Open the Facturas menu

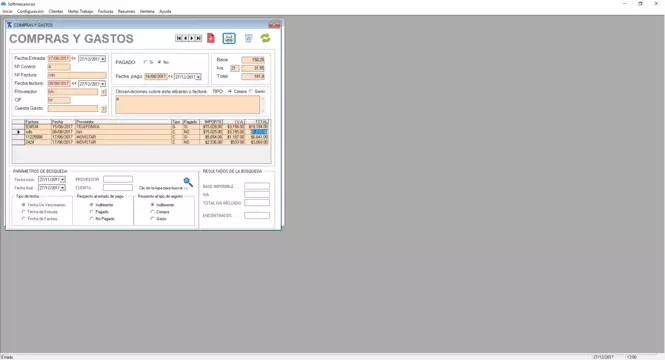tap(106, 11)
